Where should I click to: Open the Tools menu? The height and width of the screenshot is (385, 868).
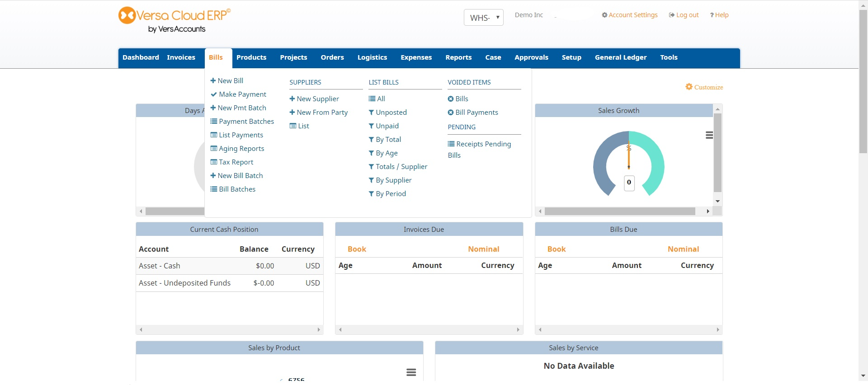tap(669, 57)
